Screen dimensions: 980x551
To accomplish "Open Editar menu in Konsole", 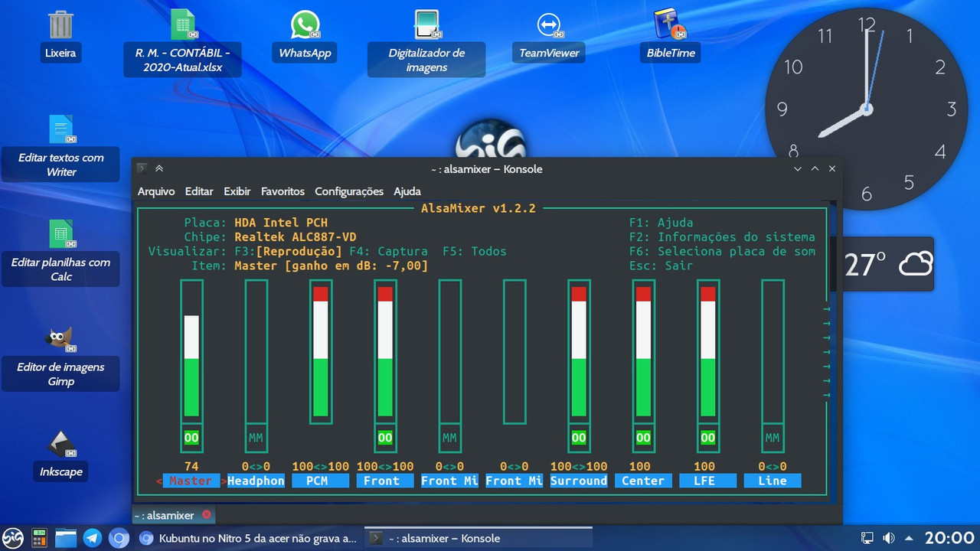I will pos(199,191).
